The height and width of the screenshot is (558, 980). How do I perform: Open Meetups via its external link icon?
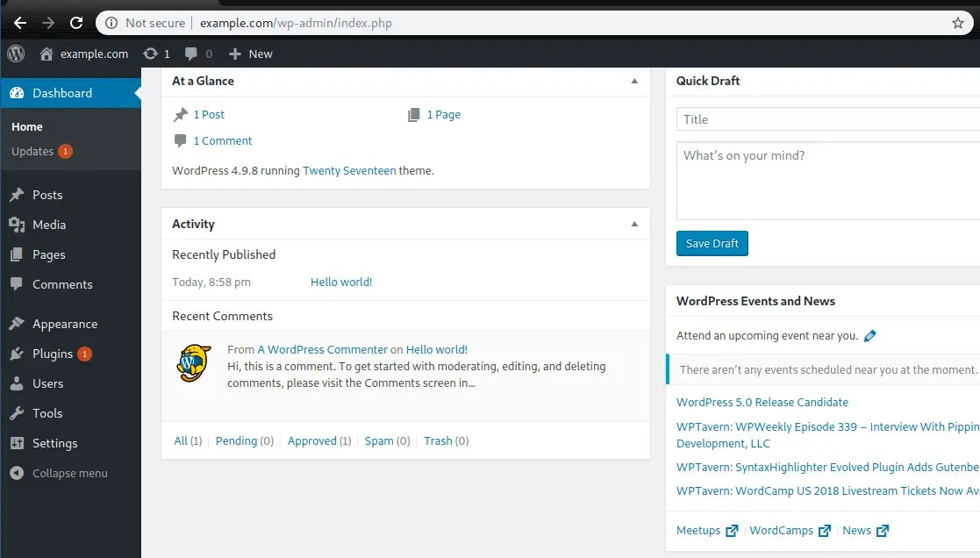pyautogui.click(x=733, y=530)
